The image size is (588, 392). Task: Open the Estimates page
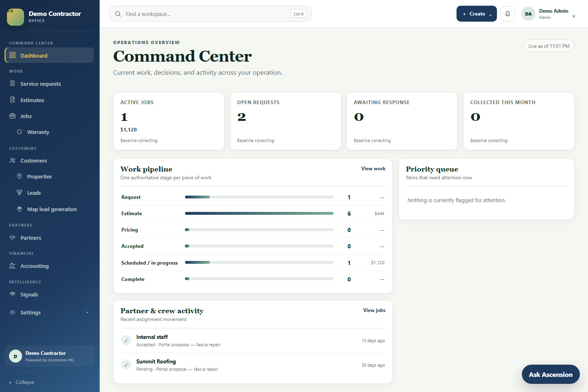pyautogui.click(x=49, y=100)
